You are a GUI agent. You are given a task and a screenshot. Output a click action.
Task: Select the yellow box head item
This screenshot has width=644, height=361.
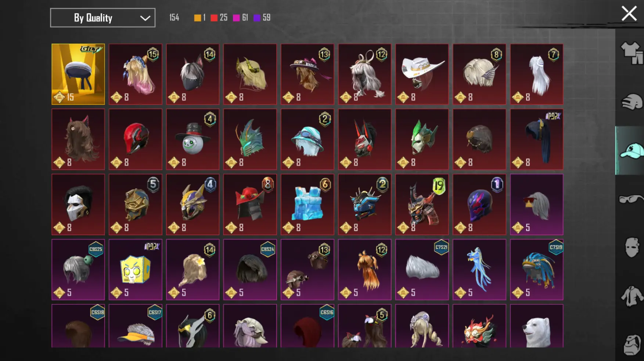(135, 270)
